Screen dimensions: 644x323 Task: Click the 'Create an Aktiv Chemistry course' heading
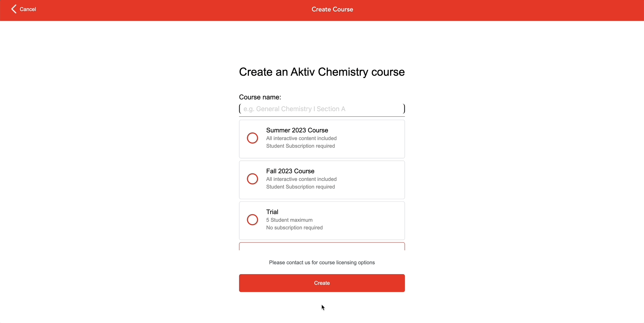pyautogui.click(x=322, y=72)
